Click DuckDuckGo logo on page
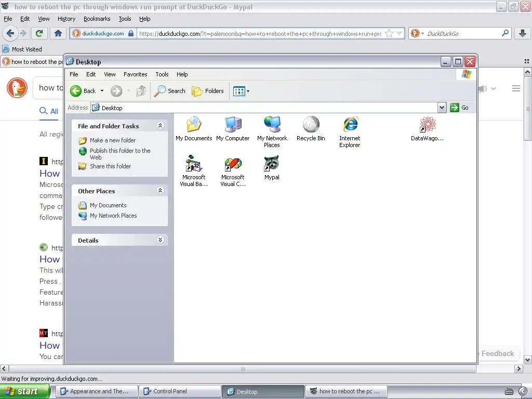The image size is (532, 399). point(17,88)
